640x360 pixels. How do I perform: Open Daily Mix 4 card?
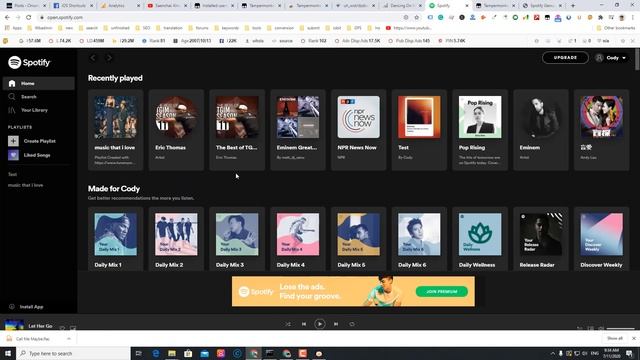pyautogui.click(x=298, y=239)
